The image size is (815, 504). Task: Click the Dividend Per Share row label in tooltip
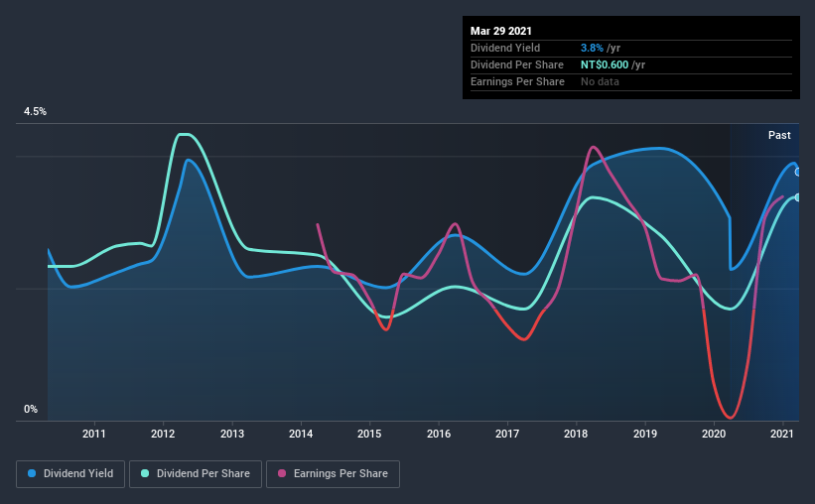click(x=516, y=64)
